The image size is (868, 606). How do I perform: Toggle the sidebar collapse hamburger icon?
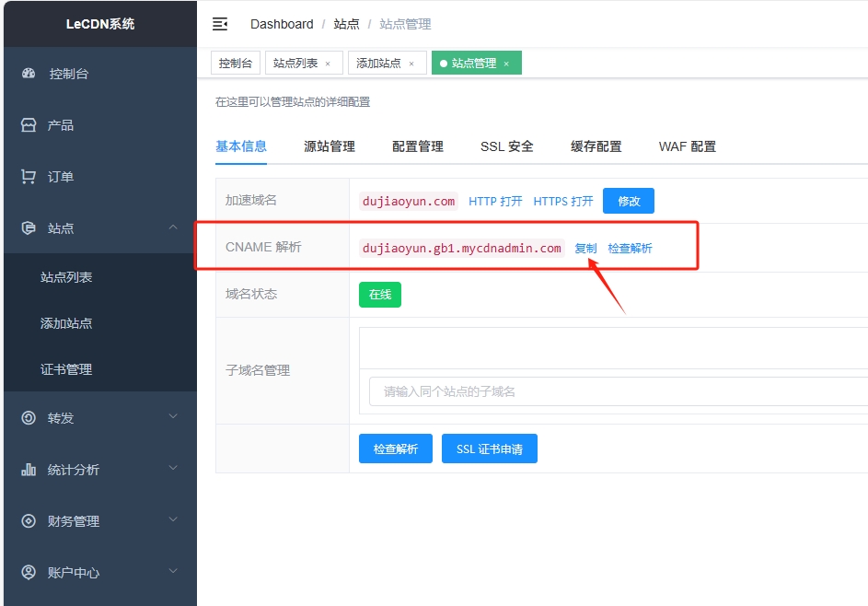point(220,24)
